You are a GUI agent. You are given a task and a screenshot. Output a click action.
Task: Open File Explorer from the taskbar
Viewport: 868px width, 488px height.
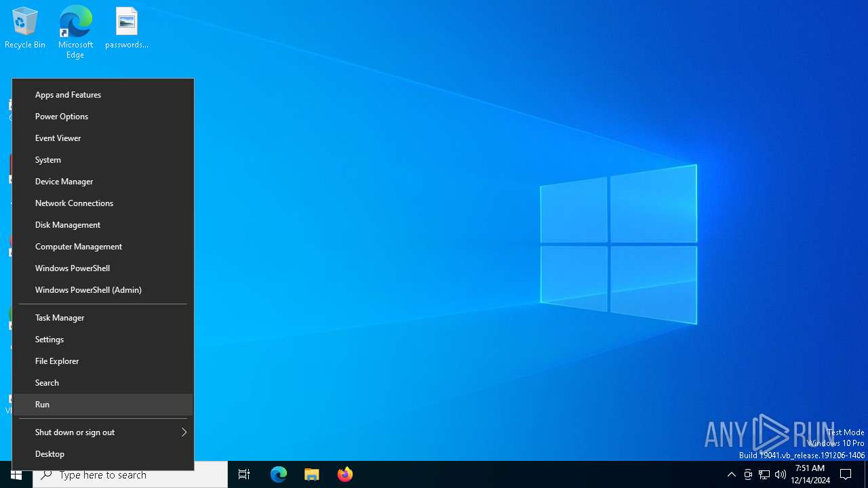click(312, 474)
